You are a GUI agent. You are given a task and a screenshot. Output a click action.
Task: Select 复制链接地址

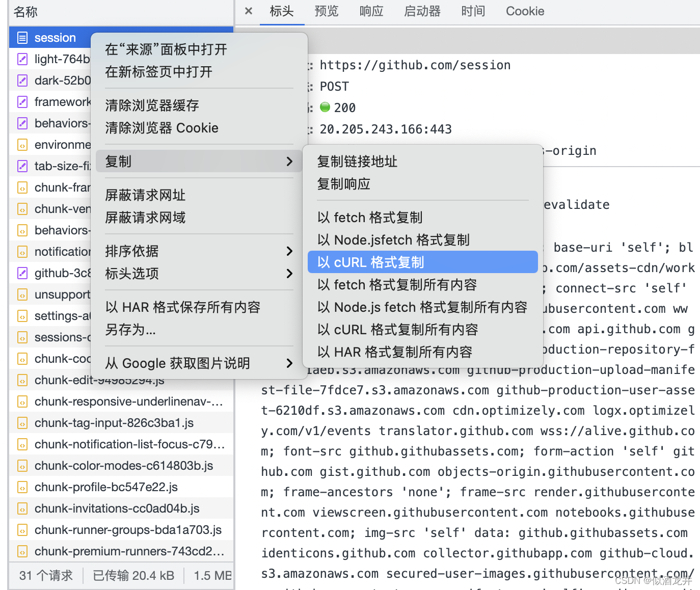(x=423, y=162)
